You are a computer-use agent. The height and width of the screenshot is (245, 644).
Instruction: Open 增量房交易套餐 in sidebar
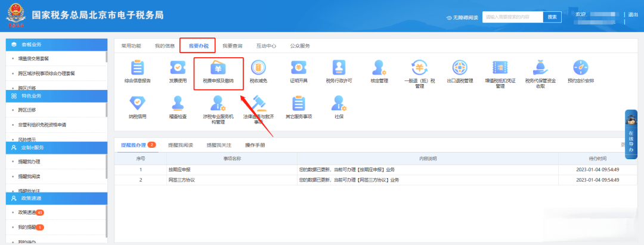tap(33, 58)
